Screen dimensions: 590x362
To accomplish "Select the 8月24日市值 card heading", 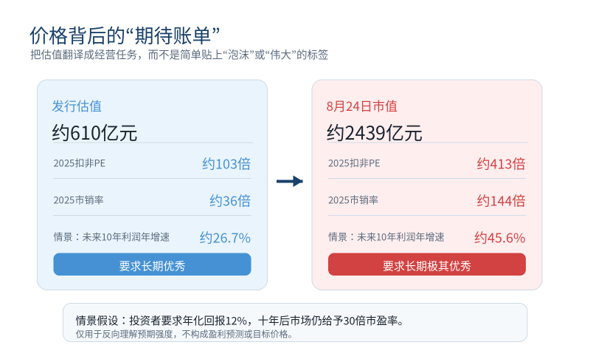I will pos(362,106).
